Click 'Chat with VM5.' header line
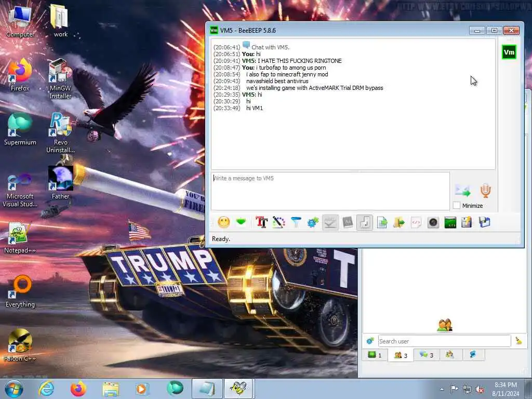Viewport: 532px width, 399px height. pos(270,47)
